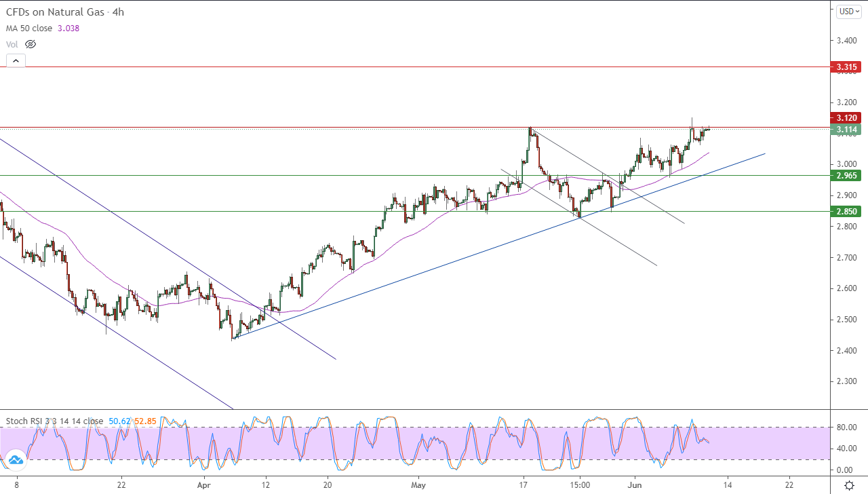Viewport: 868px width, 494px height.
Task: Click the 0.00 Stoch RSI scale label
Action: tap(844, 470)
